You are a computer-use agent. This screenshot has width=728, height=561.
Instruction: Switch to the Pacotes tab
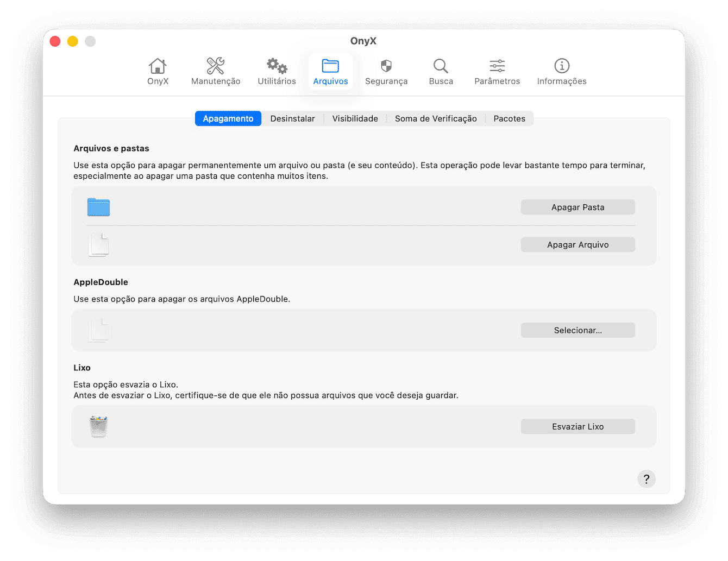tap(510, 118)
